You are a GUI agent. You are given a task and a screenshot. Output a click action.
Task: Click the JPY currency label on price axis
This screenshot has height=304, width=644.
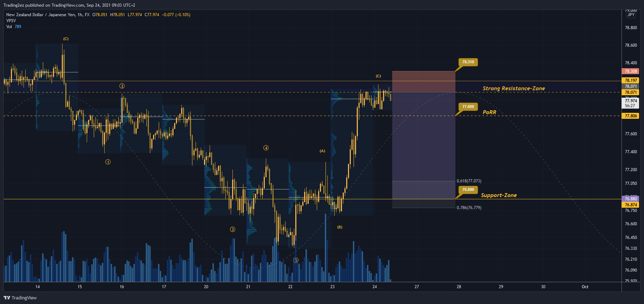[631, 15]
